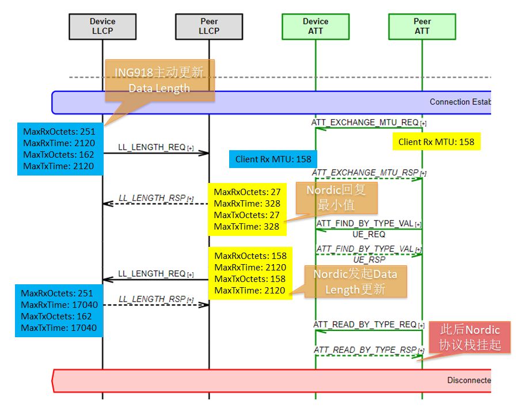Screen dimensions: 532x408
Task: Select the 'Nordic发起Data Length更新' callout
Action: click(x=355, y=281)
